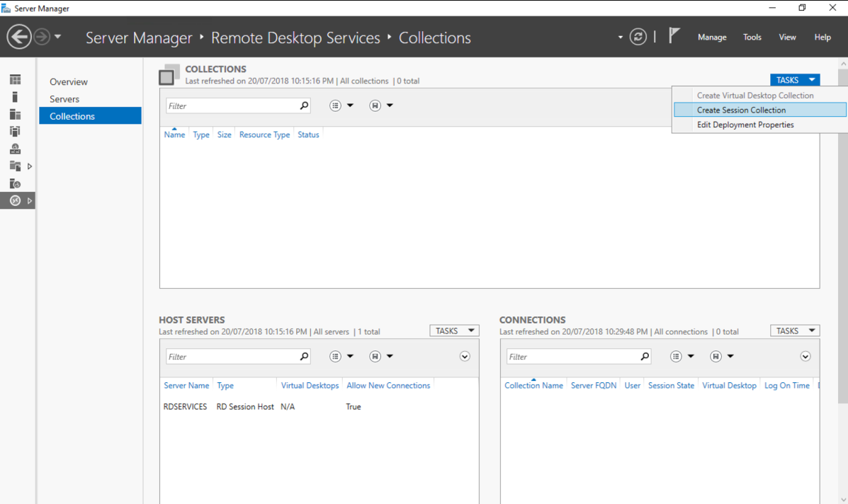Open the Collections save query dropdown arrow

coord(390,105)
